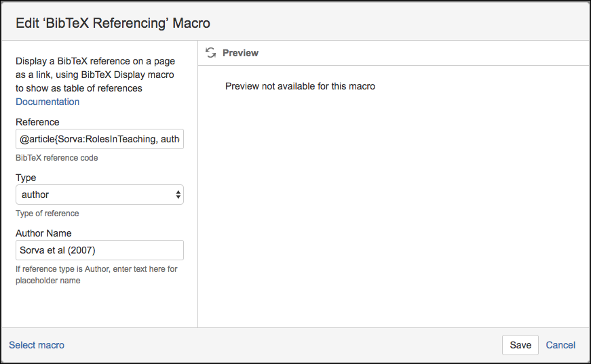Click the up-down arrows on the Type selector
Screen dimensions: 591x364
(178, 195)
